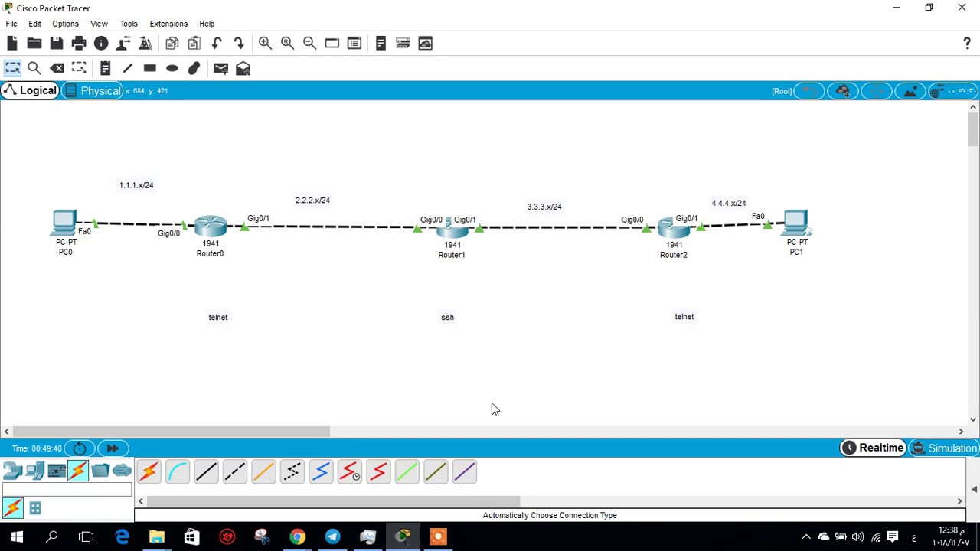Click the cable list horizontal scrollbar

coord(333,501)
